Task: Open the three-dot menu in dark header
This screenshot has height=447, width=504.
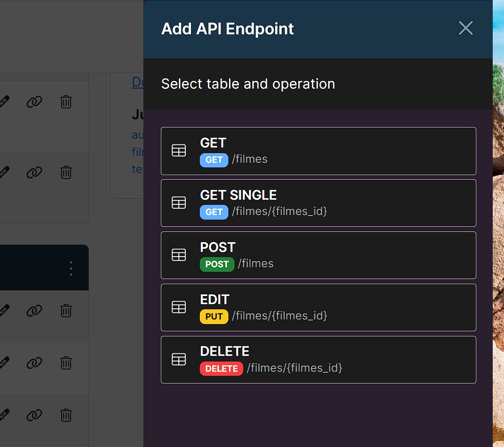Action: coord(71,268)
